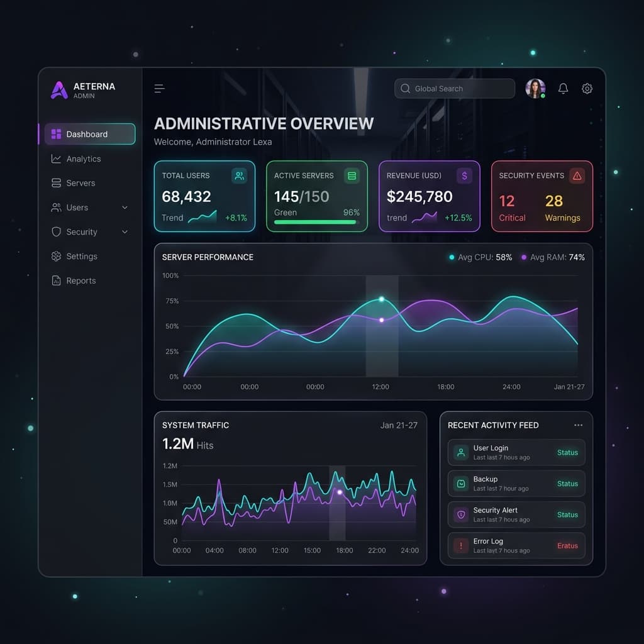Click the Aeterna logo icon
Image resolution: width=644 pixels, height=644 pixels.
coord(59,91)
